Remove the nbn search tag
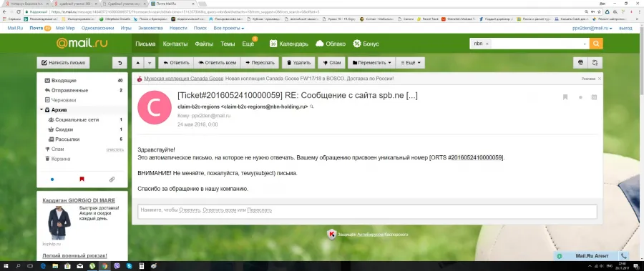 [487, 44]
